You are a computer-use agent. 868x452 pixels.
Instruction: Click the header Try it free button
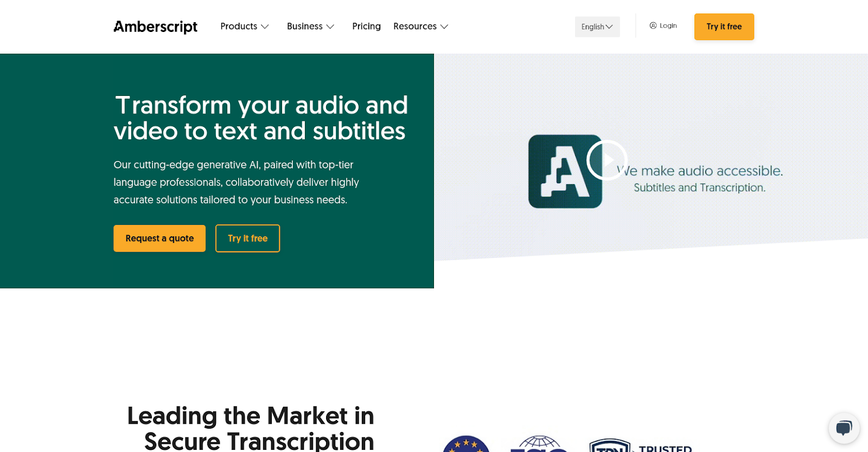pos(724,27)
